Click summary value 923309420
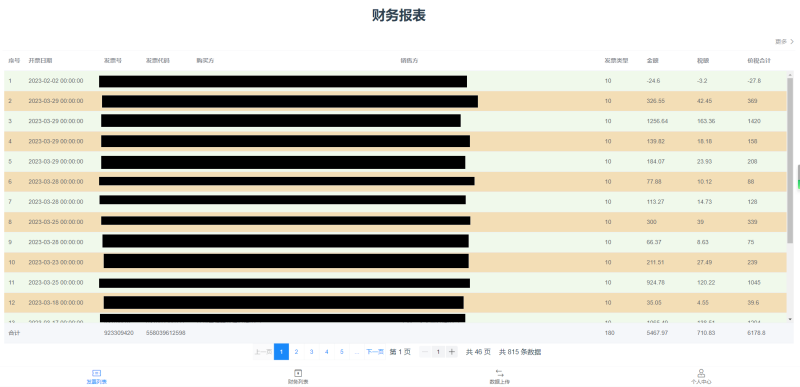Screen dimensions: 800x387 click(x=118, y=333)
